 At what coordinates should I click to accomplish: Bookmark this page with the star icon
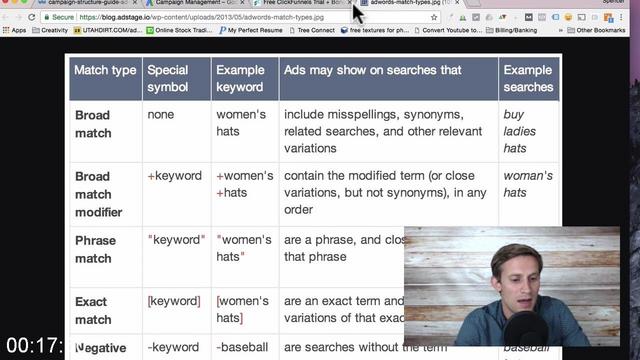(434, 17)
